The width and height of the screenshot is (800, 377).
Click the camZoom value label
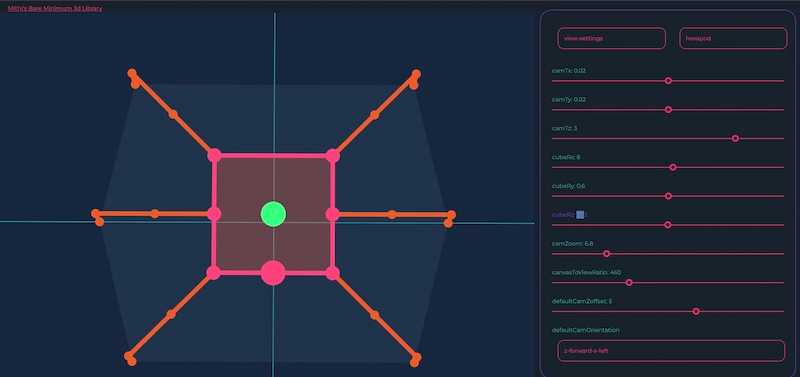(x=572, y=243)
